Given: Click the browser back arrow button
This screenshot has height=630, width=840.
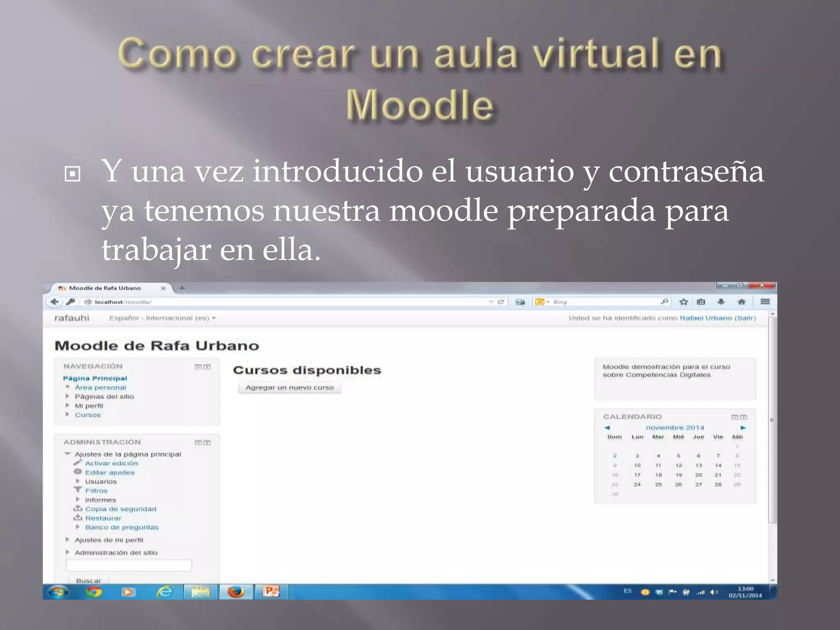Looking at the screenshot, I should [x=54, y=302].
